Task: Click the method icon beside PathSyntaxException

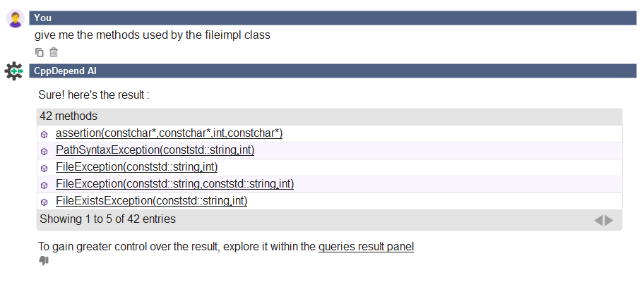Action: click(x=44, y=152)
